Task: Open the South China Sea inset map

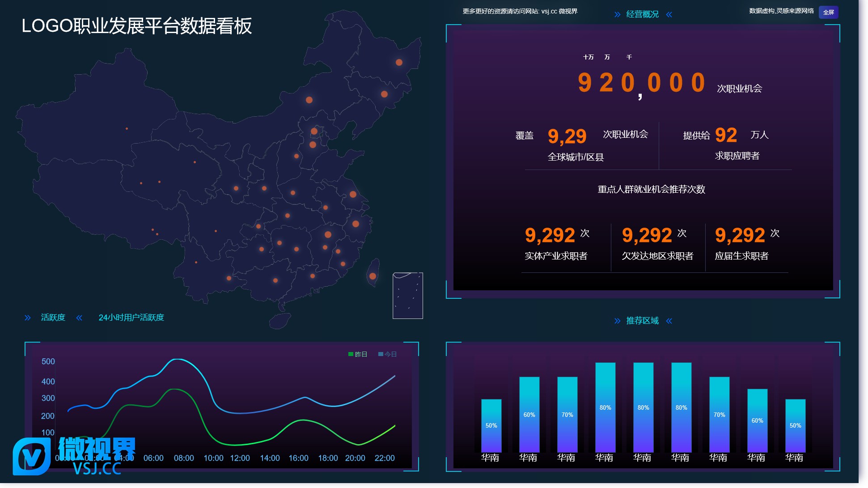Action: click(407, 295)
